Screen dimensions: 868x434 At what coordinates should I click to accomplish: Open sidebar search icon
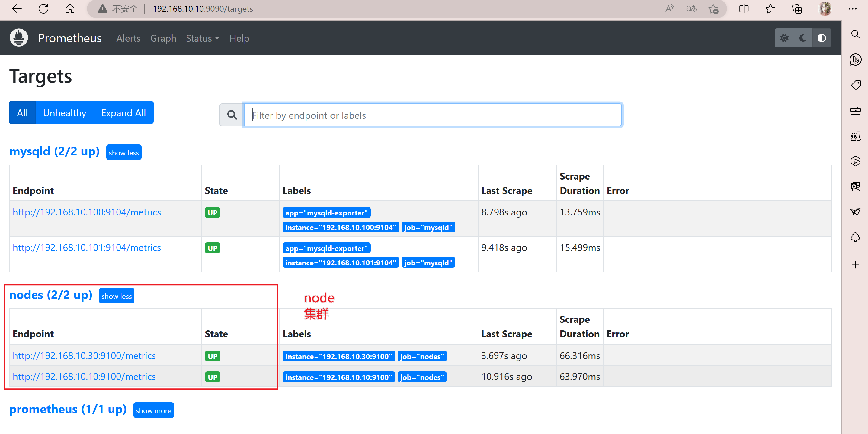(855, 34)
